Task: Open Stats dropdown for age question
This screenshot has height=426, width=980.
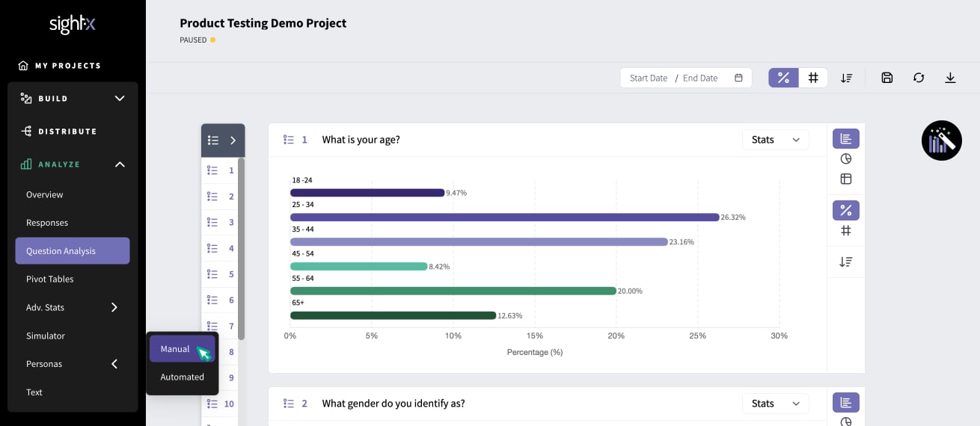Action: pos(775,140)
